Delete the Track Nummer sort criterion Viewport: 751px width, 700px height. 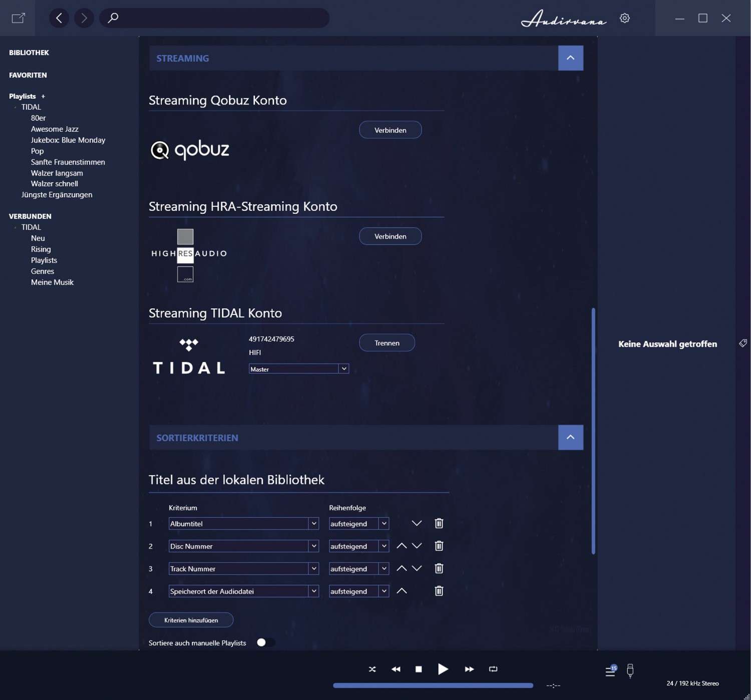[x=439, y=568]
